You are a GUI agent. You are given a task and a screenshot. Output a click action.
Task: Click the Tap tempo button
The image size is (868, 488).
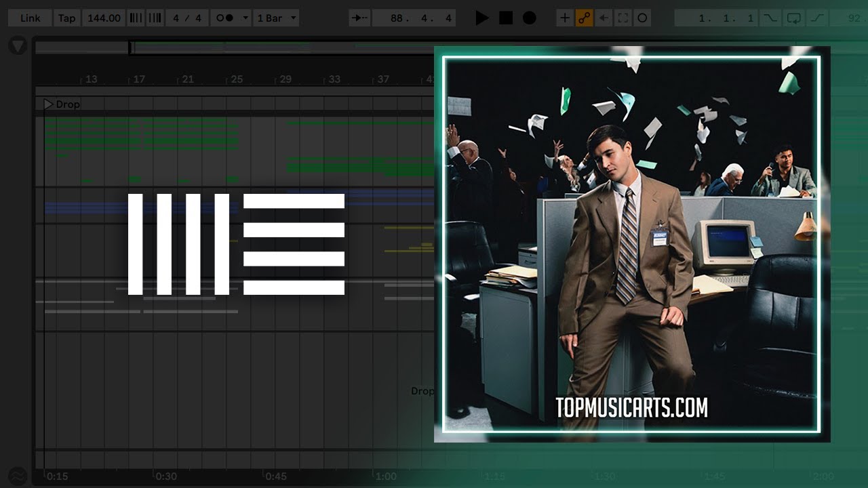click(x=66, y=18)
